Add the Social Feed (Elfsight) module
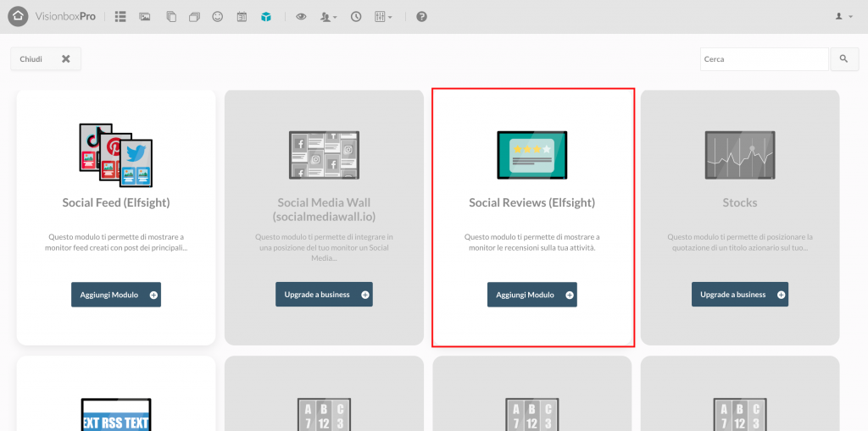The width and height of the screenshot is (868, 431). pos(116,295)
